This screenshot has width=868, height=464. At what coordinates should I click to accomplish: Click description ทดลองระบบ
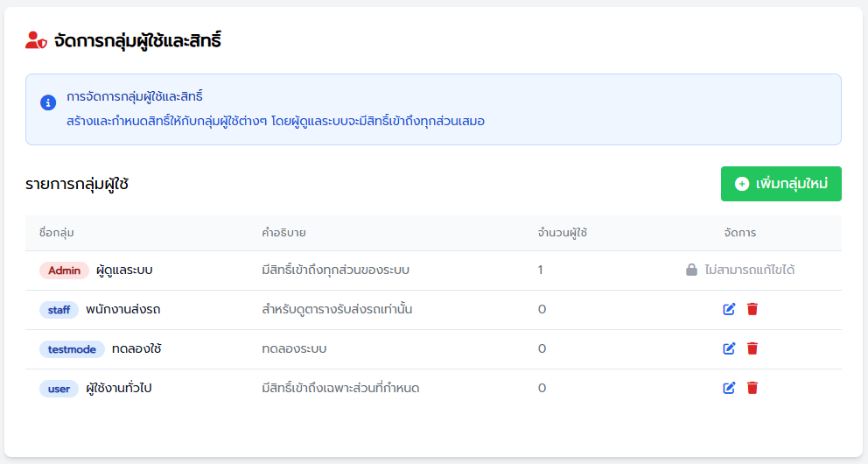pyautogui.click(x=294, y=348)
